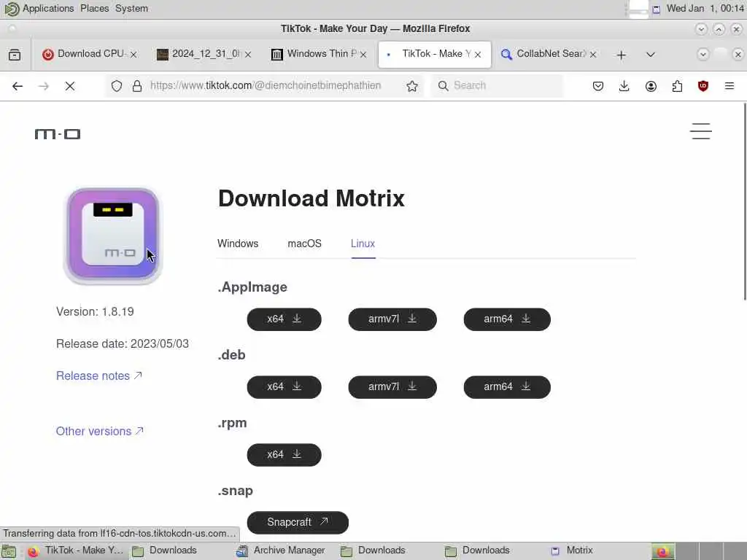Bookmark this page with the star icon
Image resolution: width=747 pixels, height=560 pixels.
[412, 86]
